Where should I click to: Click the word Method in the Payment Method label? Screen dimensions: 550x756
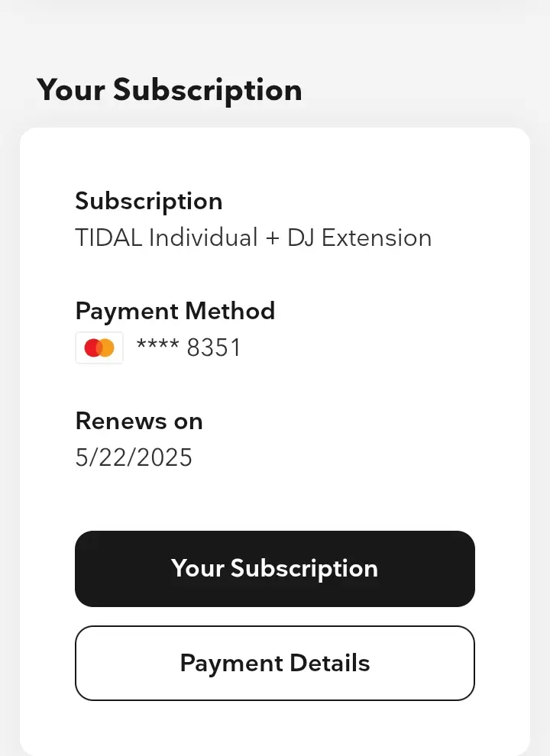230,311
